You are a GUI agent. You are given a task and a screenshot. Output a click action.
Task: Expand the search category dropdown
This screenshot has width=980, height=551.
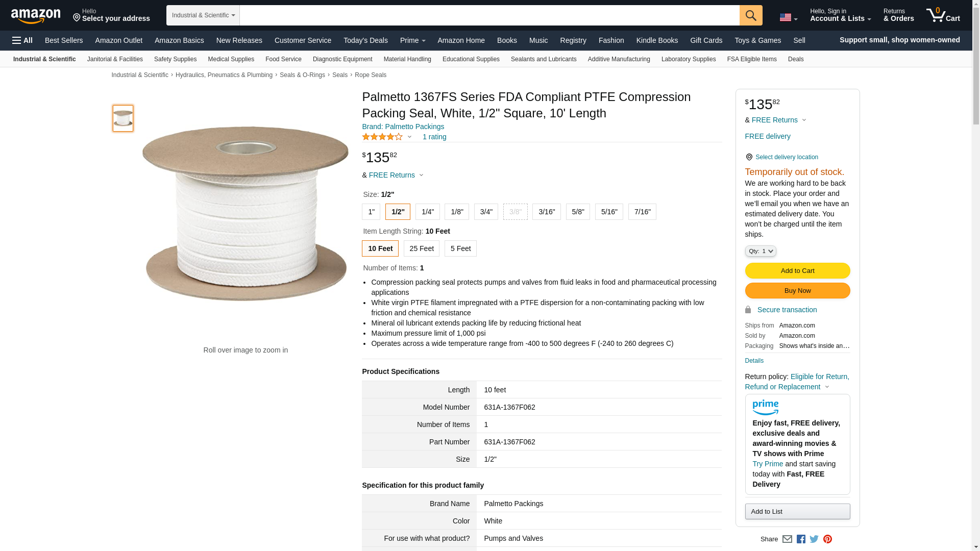click(203, 15)
